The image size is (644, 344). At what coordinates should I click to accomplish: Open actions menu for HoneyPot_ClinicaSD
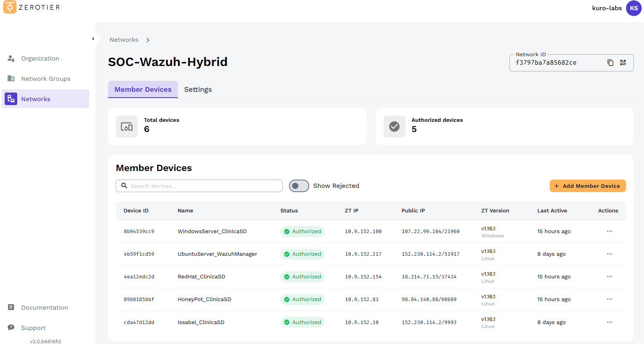click(x=610, y=299)
